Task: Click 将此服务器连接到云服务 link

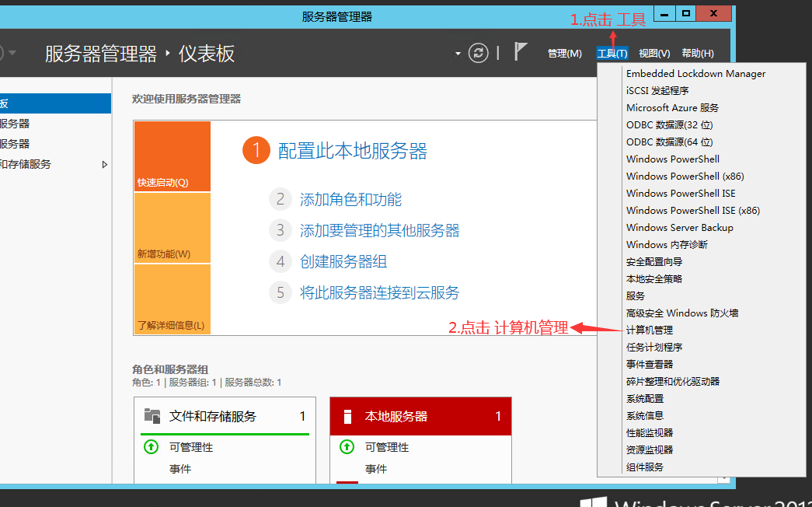Action: point(379,293)
